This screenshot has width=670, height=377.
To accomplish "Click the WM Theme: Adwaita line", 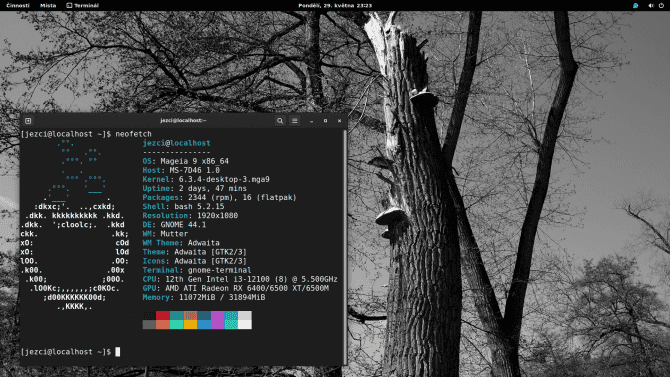I will [x=181, y=243].
